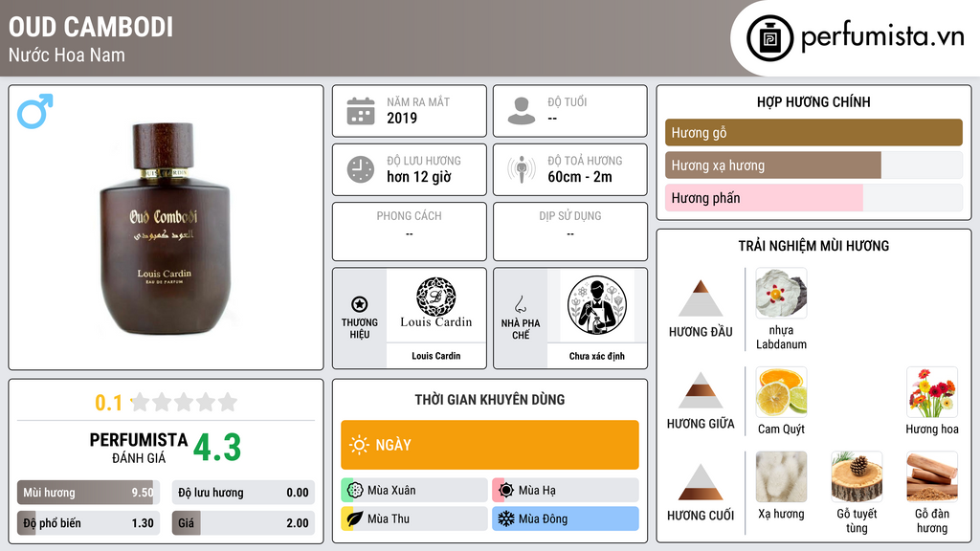Click the Thời gian khuyên dùng heading
The image size is (980, 551).
pos(490,399)
